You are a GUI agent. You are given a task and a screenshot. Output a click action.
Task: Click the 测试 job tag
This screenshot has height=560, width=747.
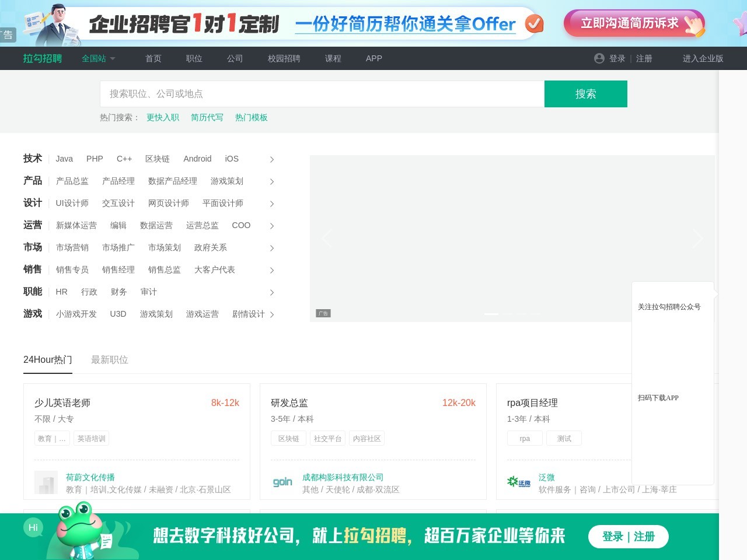point(564,439)
